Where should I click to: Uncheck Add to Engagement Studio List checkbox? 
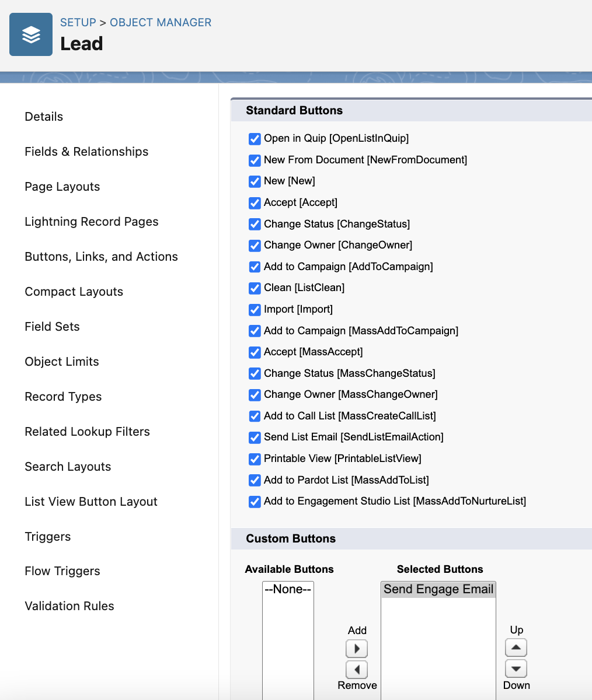point(255,502)
